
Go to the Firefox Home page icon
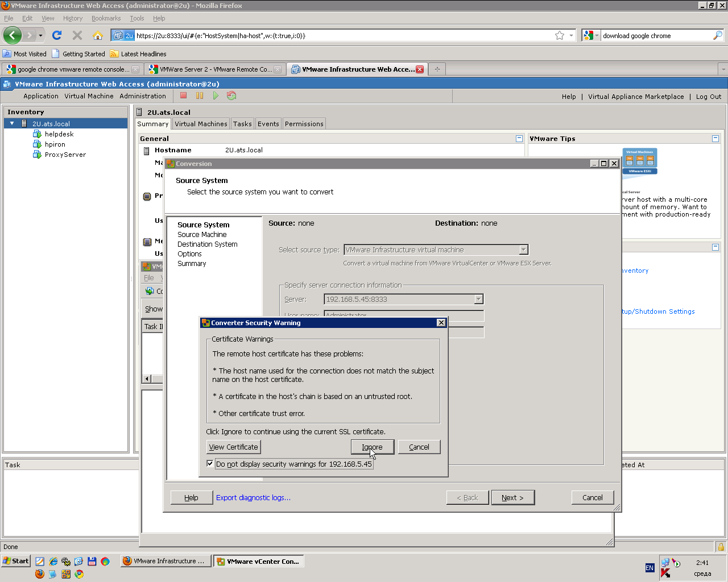[98, 35]
